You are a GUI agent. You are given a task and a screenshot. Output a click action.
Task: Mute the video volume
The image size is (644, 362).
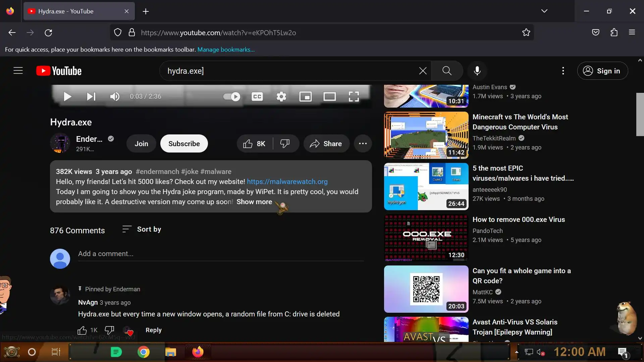(114, 97)
